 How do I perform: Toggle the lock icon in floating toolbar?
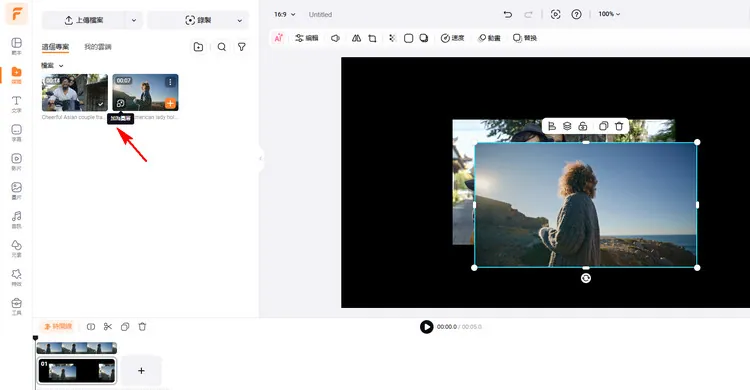[x=583, y=126]
